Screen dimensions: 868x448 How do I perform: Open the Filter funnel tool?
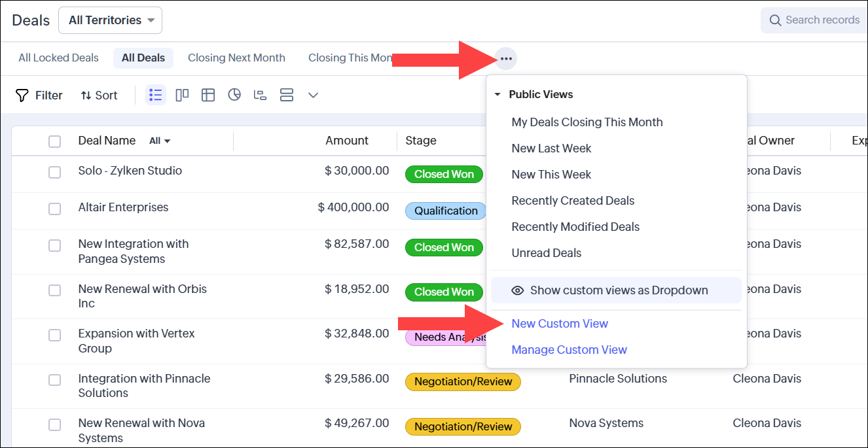(x=39, y=95)
